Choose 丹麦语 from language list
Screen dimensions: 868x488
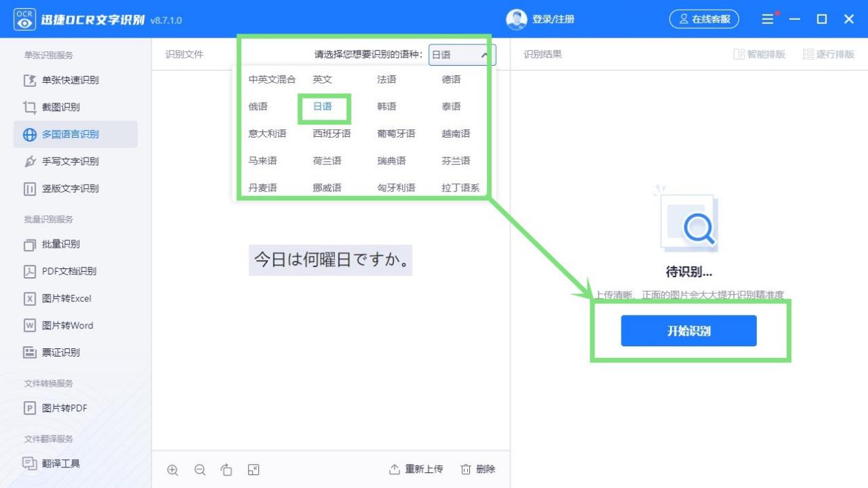[x=262, y=188]
